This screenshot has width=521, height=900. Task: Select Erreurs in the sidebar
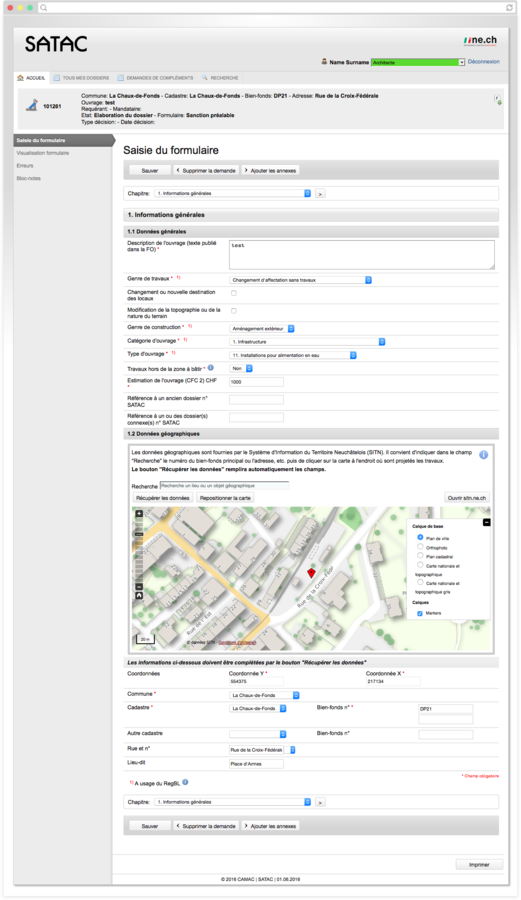[25, 166]
